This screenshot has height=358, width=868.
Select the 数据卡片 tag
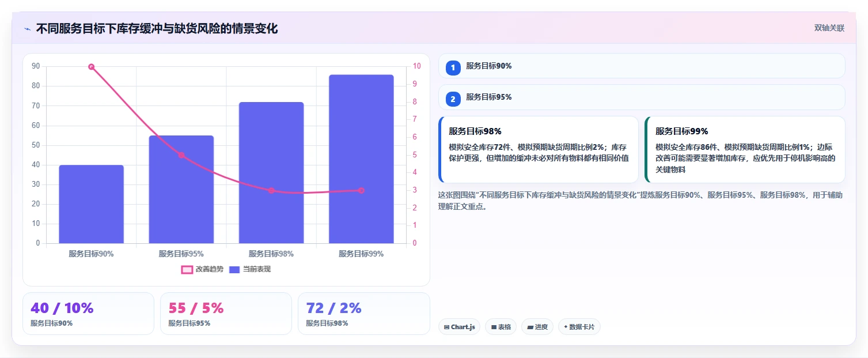point(579,327)
